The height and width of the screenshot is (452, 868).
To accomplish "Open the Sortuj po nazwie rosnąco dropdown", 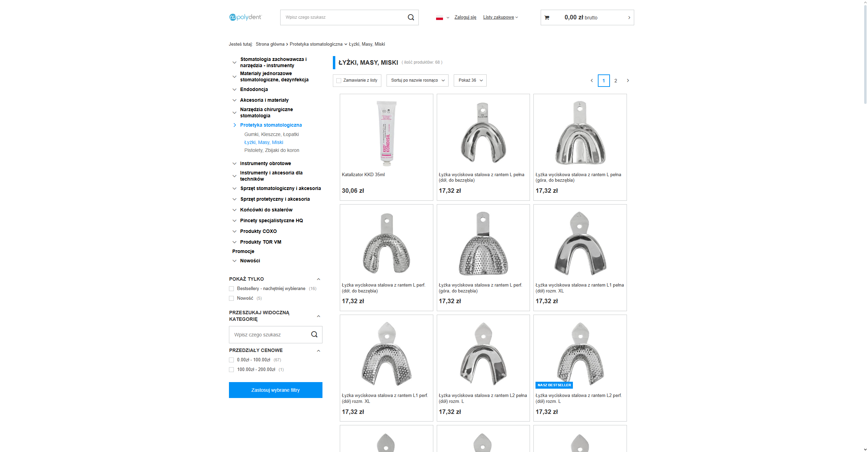I will 417,80.
